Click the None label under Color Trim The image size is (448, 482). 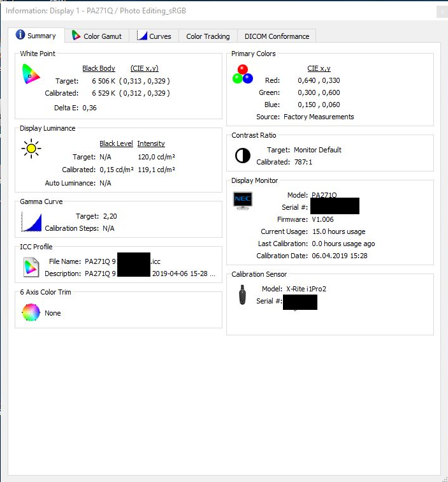click(x=53, y=313)
